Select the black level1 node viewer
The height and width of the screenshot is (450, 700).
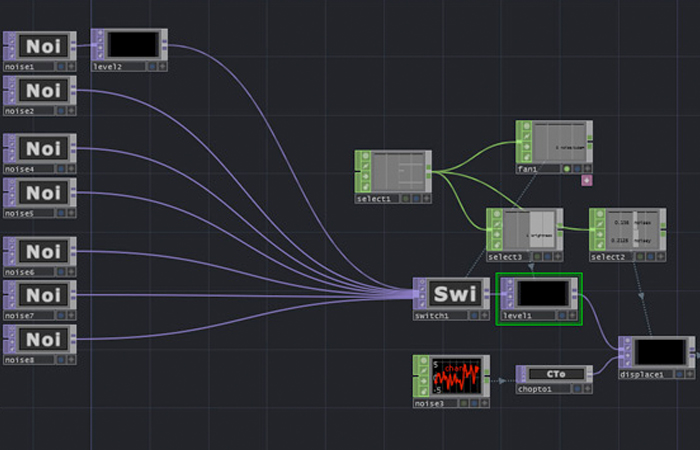click(x=543, y=293)
